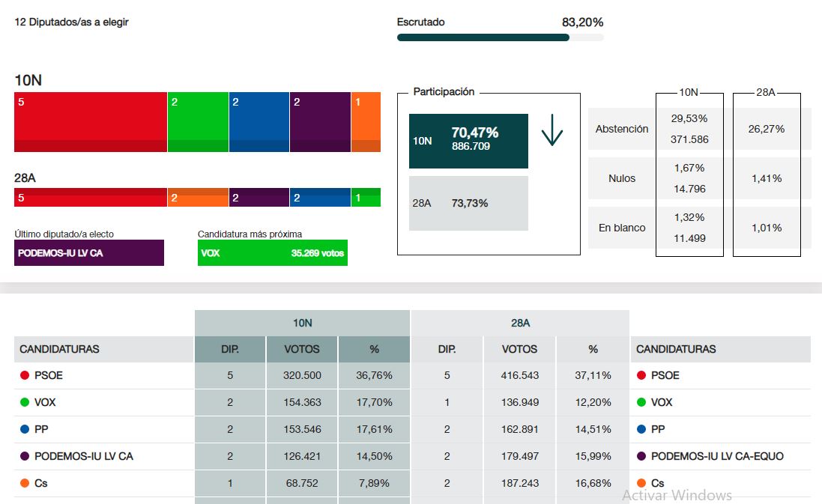822x504 pixels.
Task: Click the DIP. column header under 28A
Action: point(447,349)
